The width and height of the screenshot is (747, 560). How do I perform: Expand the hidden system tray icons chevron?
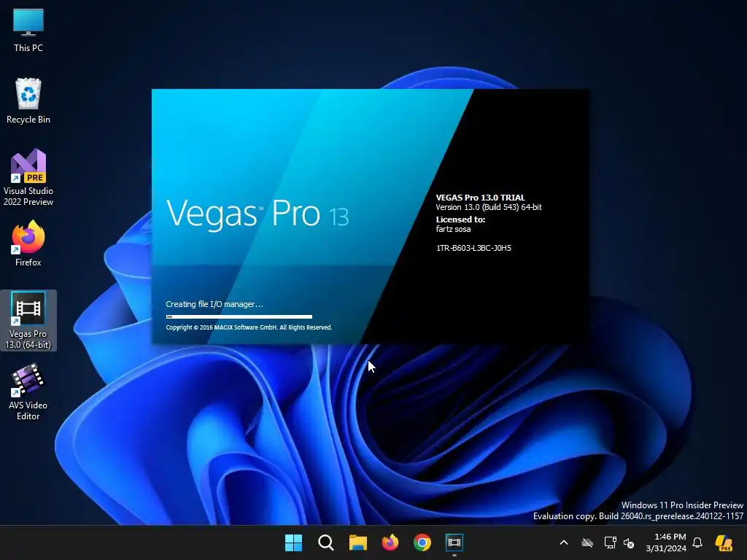pos(564,542)
